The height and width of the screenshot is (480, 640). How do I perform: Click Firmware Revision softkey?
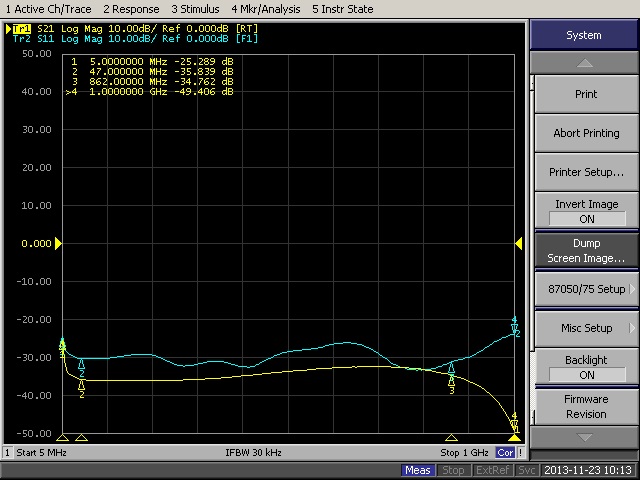pyautogui.click(x=586, y=407)
